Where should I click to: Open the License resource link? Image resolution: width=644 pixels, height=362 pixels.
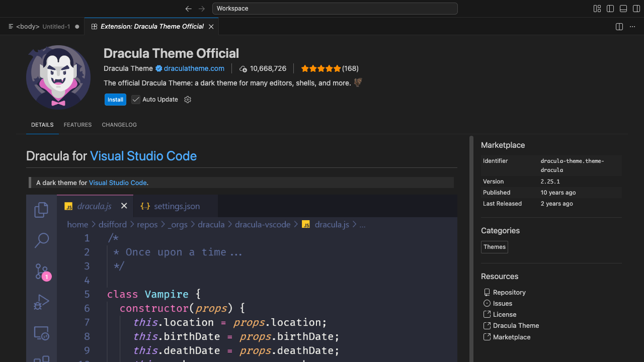[505, 314]
